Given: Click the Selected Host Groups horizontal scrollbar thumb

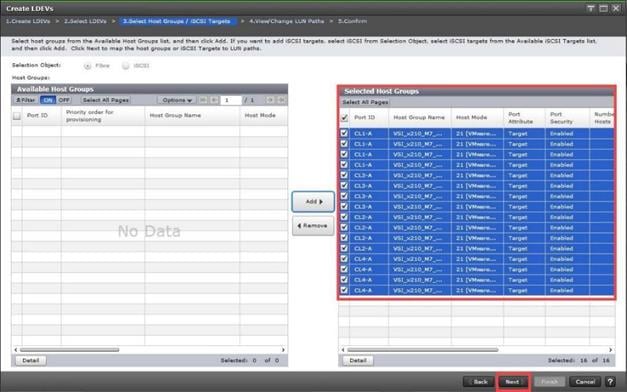Looking at the screenshot, I should tap(423, 350).
